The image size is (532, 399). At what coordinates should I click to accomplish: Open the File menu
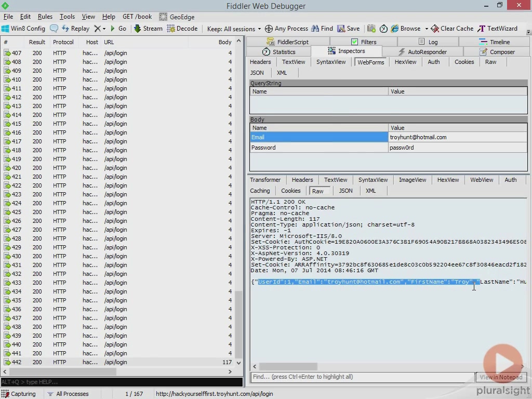pyautogui.click(x=8, y=17)
